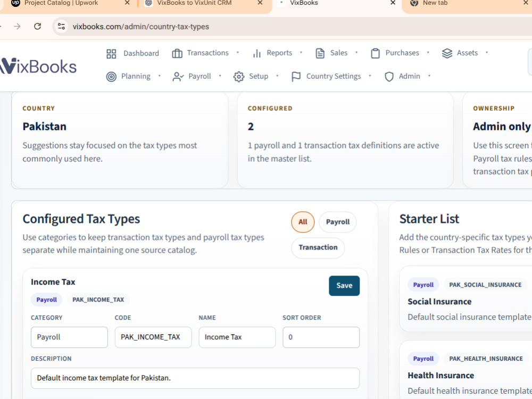Image resolution: width=532 pixels, height=399 pixels.
Task: Click the PAK_HEALTH_INSURANCE code tag
Action: (x=486, y=359)
